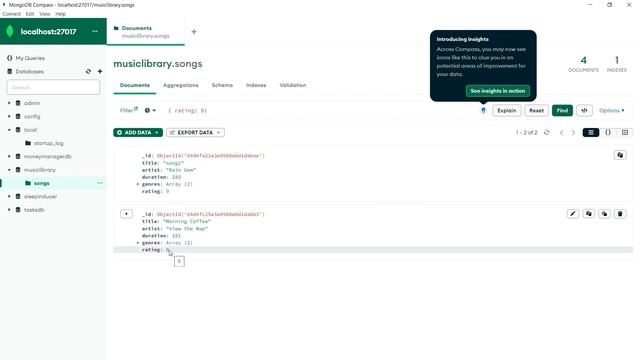Open the Filter documentation link
Screen dimensions: 640x360
point(129,110)
